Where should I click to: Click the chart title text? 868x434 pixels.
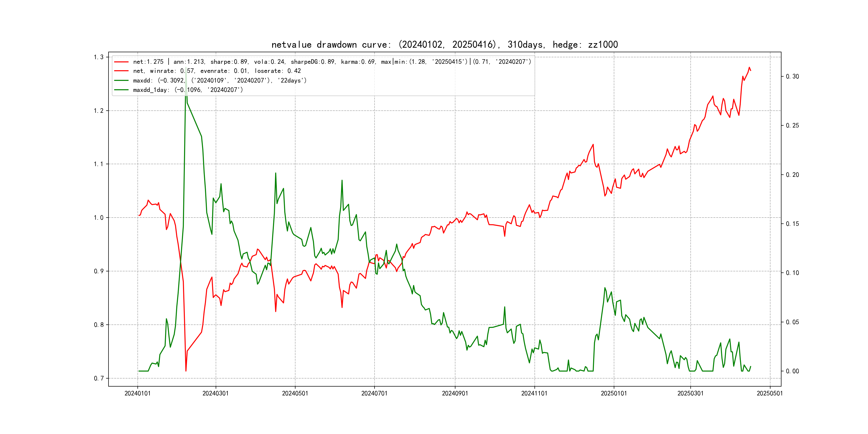[x=444, y=44]
